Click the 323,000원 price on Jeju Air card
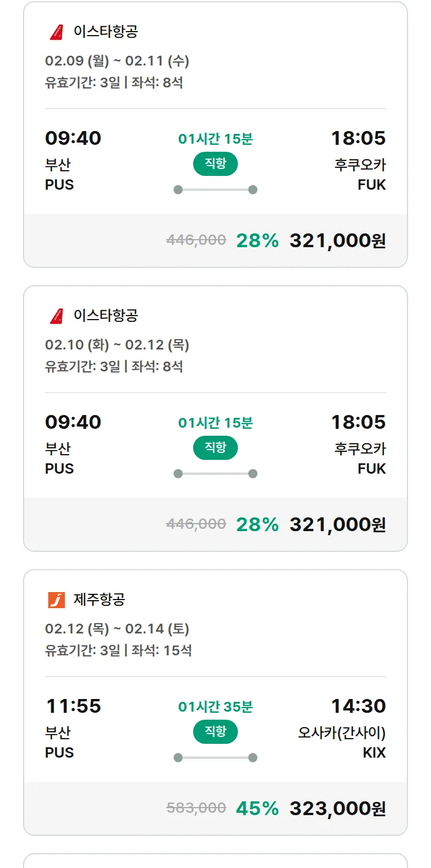This screenshot has width=431, height=868. click(x=337, y=808)
